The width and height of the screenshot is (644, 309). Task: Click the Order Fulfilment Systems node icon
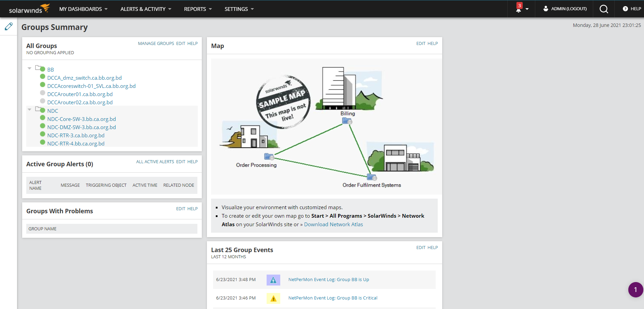(372, 177)
